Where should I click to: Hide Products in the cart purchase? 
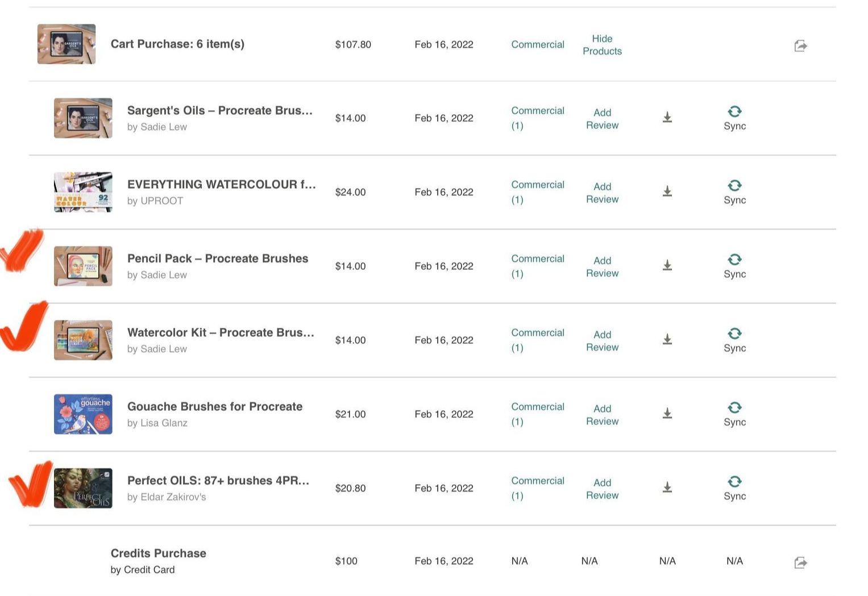(602, 45)
